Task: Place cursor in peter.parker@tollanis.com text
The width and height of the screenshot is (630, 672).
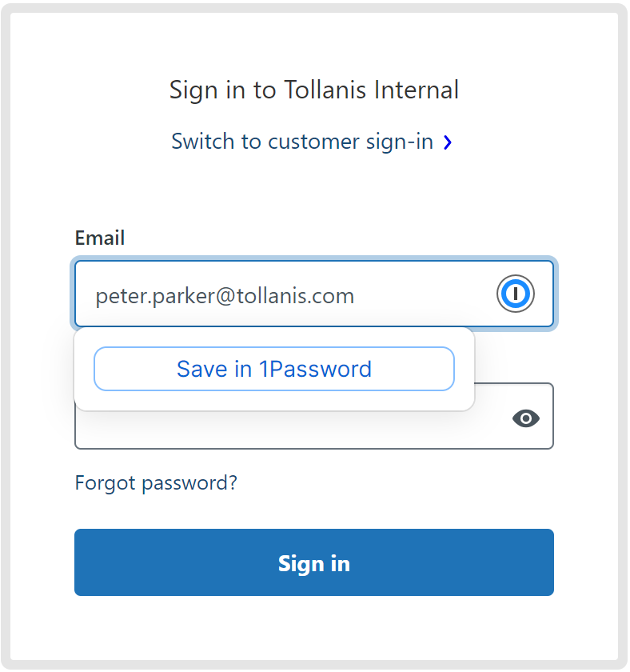Action: click(x=225, y=297)
